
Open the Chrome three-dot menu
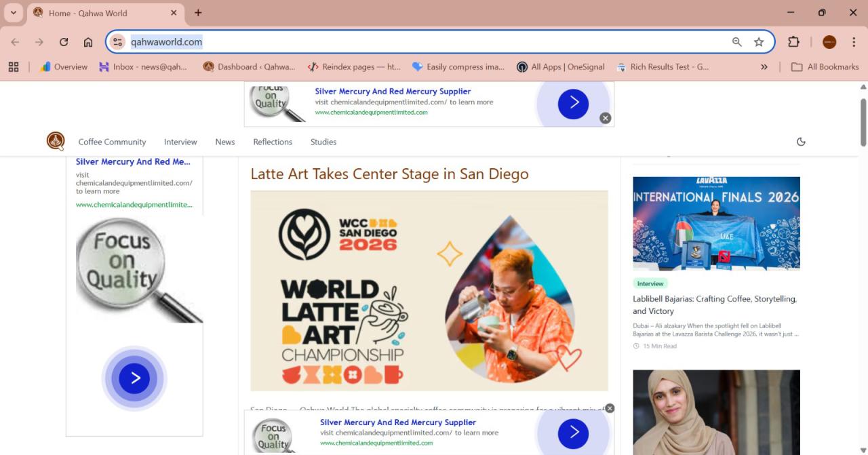coord(854,42)
